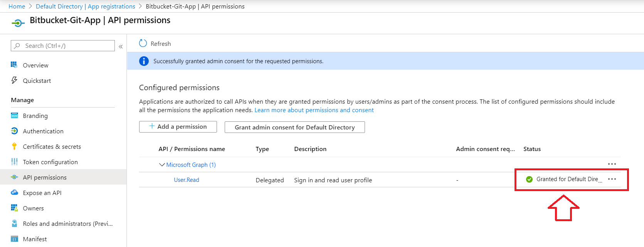Click the Granted for Default Dire... status text
This screenshot has height=247, width=644.
click(x=569, y=179)
